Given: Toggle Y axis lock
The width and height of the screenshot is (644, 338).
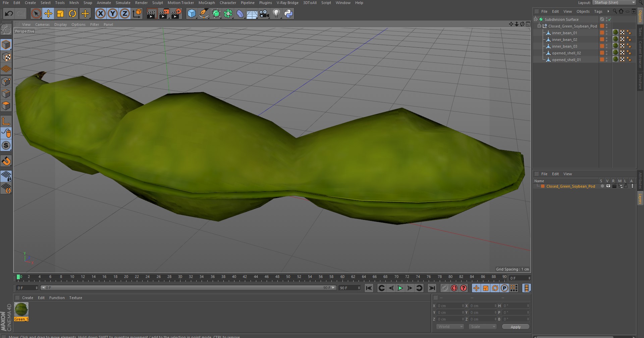Looking at the screenshot, I should pos(113,14).
